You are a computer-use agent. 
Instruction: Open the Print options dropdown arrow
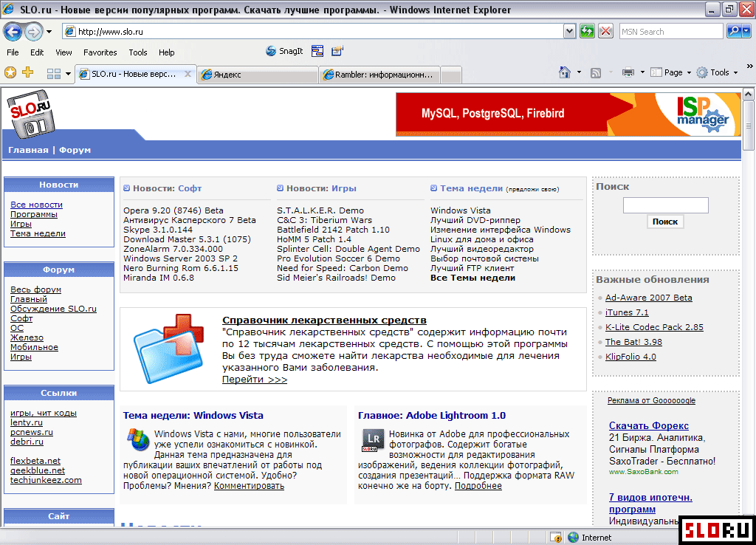[642, 72]
